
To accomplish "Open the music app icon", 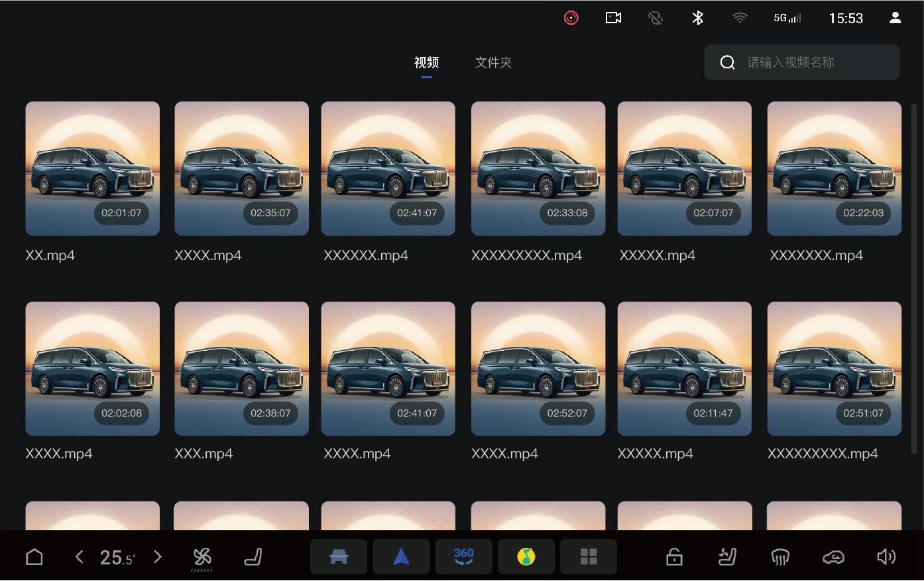I will coord(526,556).
